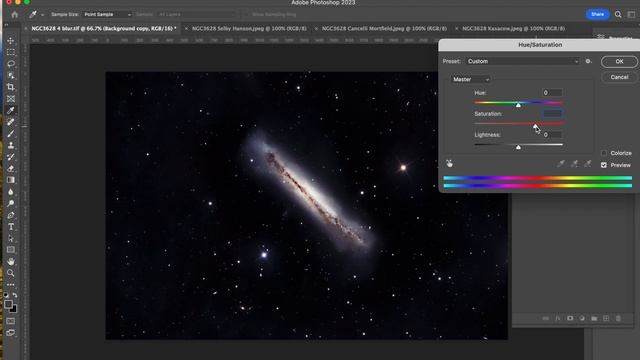This screenshot has height=360, width=640.
Task: Close the NGC3628 Kasacow.jpeg tab
Action: click(456, 29)
